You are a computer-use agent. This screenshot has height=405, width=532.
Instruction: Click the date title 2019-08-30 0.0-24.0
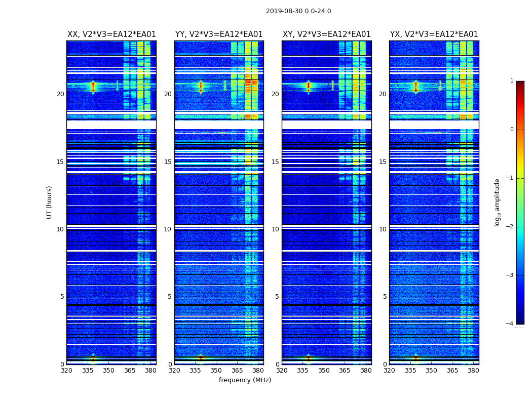pyautogui.click(x=298, y=11)
